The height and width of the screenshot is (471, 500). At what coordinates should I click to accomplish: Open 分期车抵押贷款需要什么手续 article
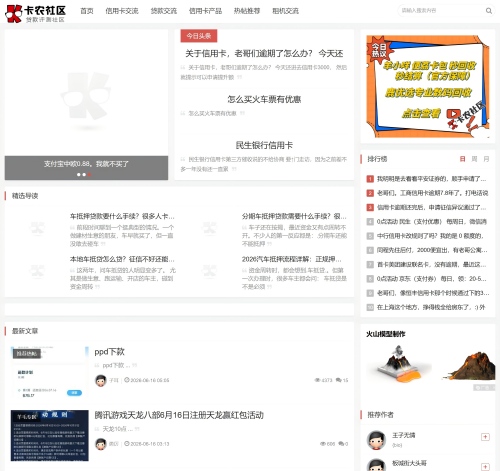[294, 216]
